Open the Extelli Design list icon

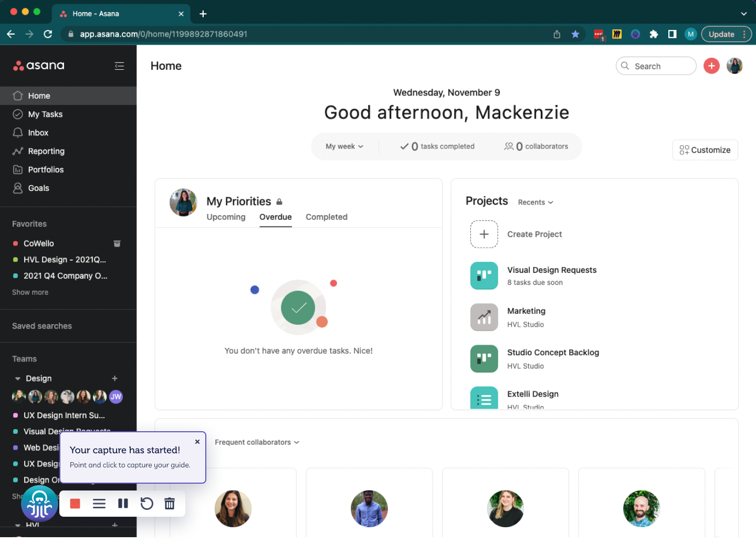coord(484,398)
